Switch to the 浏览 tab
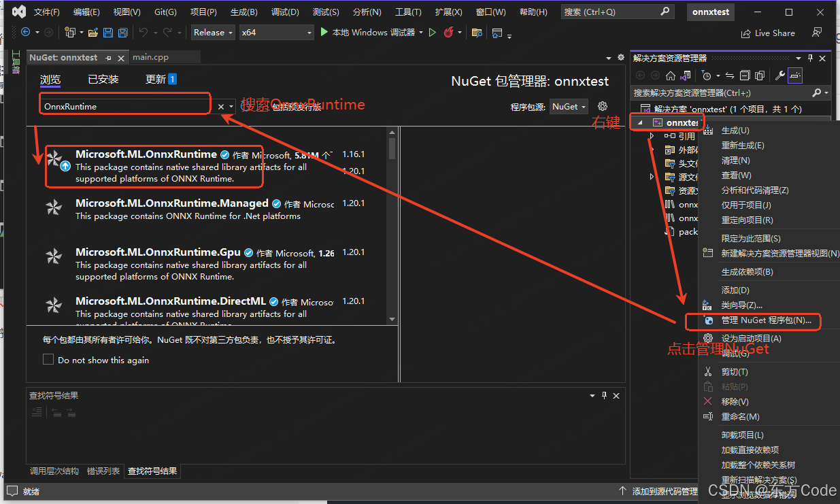Image resolution: width=840 pixels, height=504 pixels. [50, 80]
